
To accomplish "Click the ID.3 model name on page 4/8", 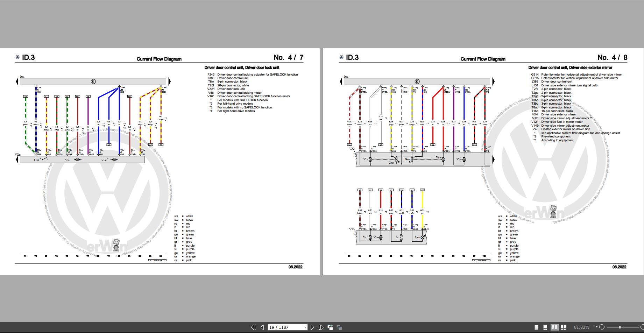I will (x=352, y=58).
